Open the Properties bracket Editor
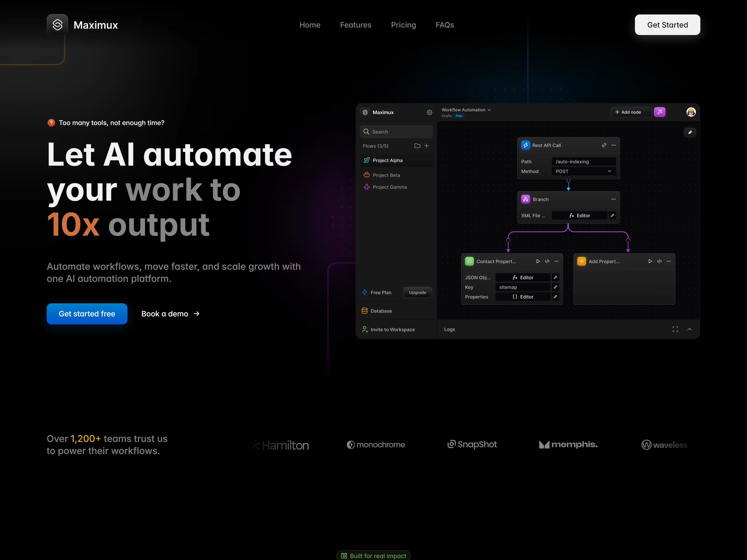The width and height of the screenshot is (747, 560). [522, 297]
